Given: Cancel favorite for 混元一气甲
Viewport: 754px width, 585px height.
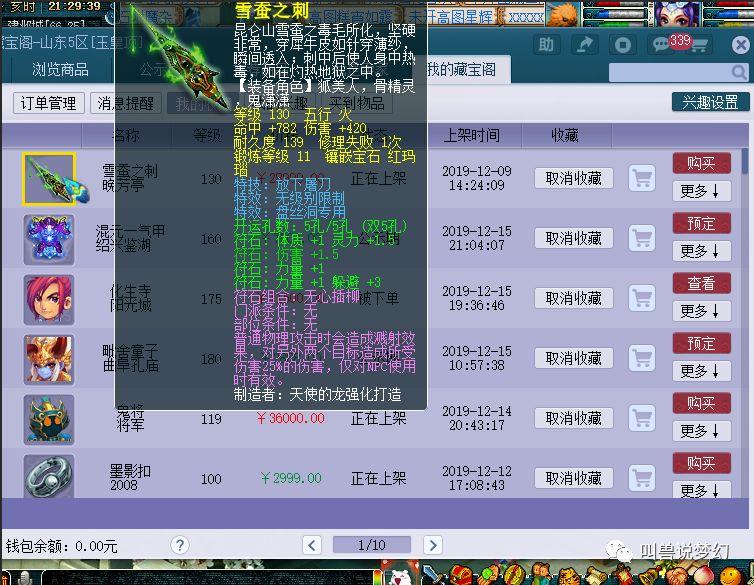Looking at the screenshot, I should (x=574, y=238).
